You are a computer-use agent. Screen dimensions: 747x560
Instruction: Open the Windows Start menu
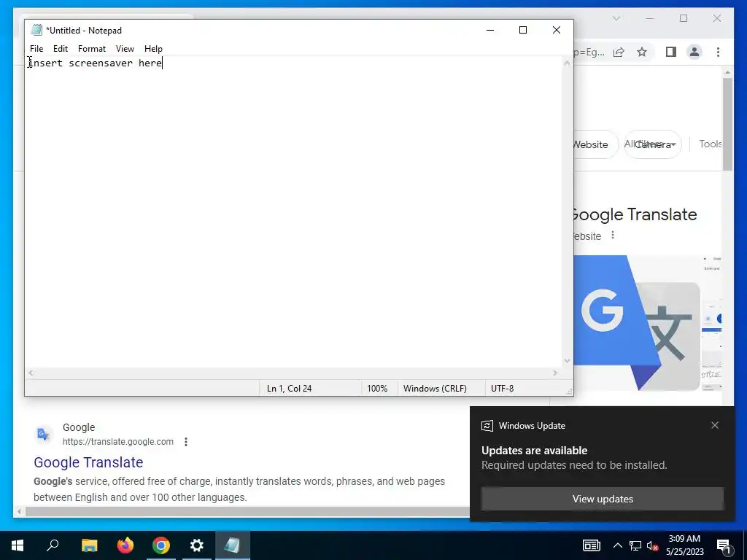click(18, 545)
